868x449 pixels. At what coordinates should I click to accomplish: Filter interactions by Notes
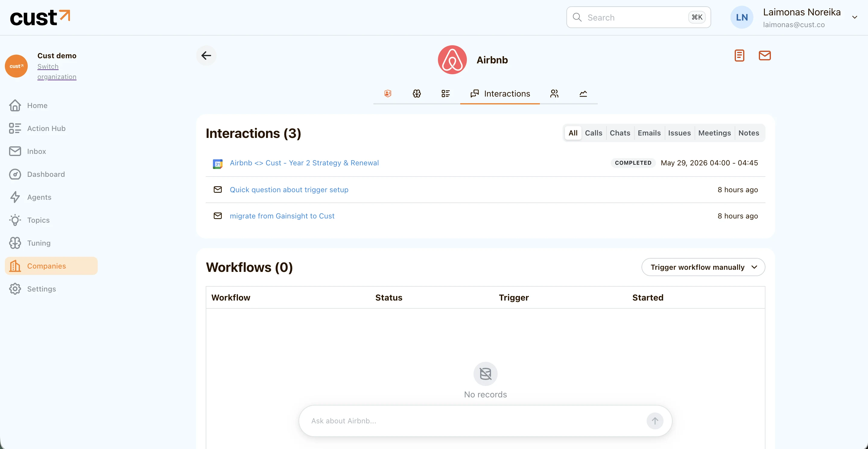click(x=749, y=133)
